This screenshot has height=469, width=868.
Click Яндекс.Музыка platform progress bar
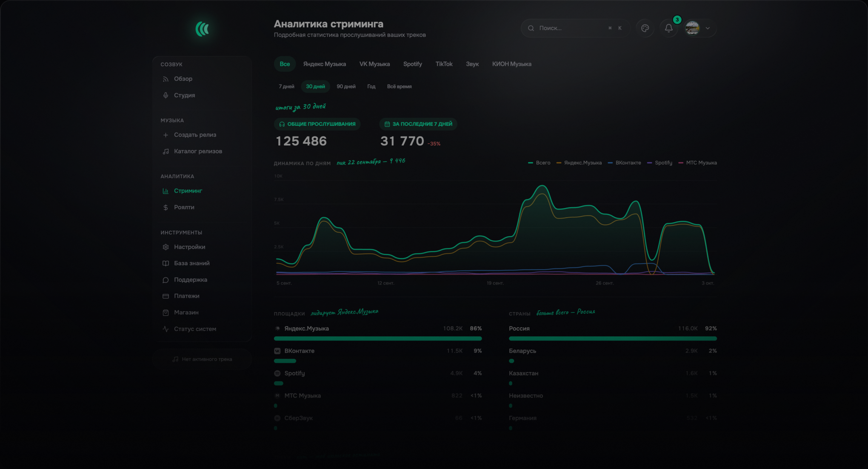pyautogui.click(x=378, y=338)
